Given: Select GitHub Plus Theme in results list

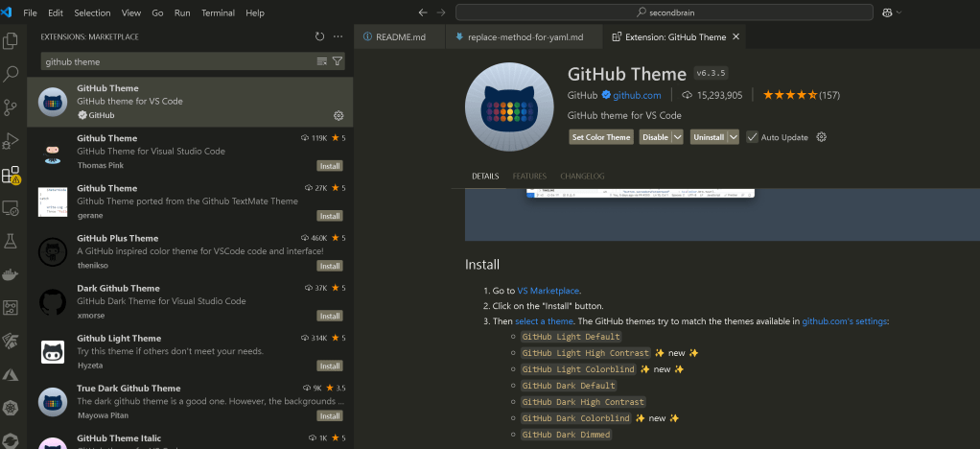Looking at the screenshot, I should 190,252.
